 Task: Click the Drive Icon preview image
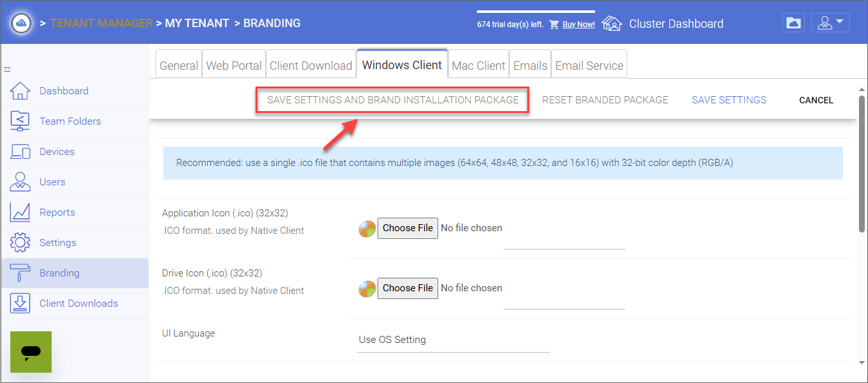click(367, 289)
